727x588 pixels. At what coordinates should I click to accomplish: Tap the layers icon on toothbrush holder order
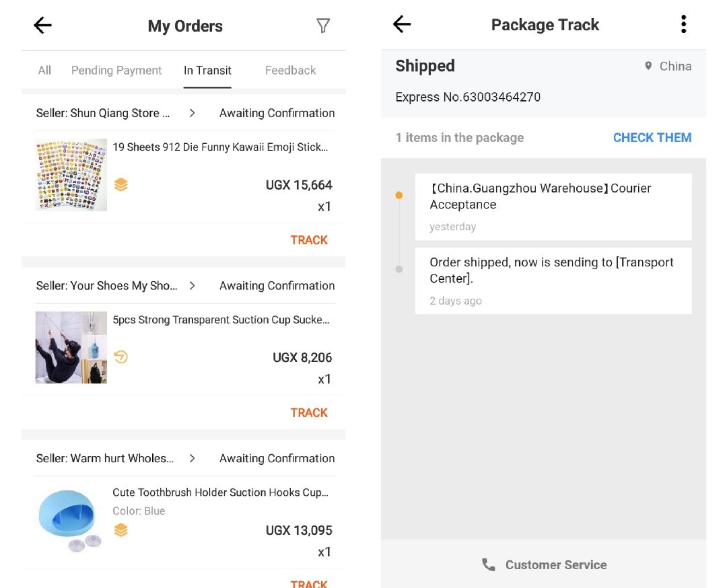(120, 530)
